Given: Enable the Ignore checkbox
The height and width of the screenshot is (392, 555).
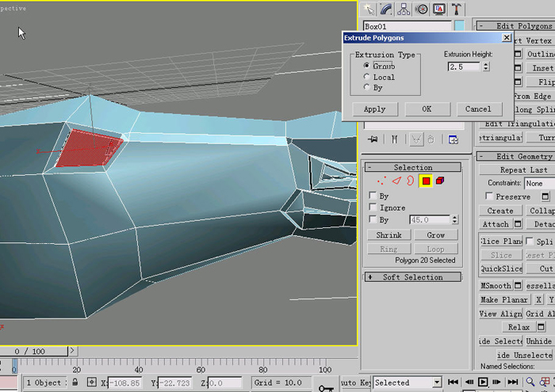Looking at the screenshot, I should tap(373, 207).
